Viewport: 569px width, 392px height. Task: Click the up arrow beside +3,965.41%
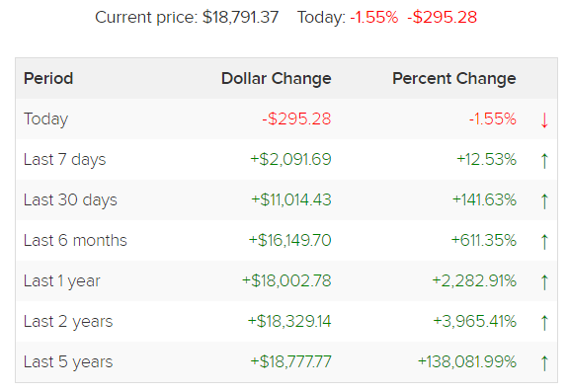(x=544, y=322)
